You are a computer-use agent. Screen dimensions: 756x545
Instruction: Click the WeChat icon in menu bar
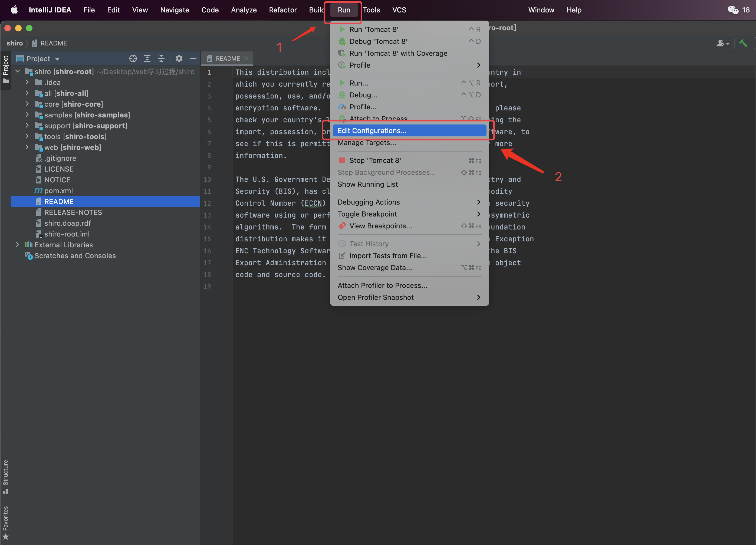733,10
